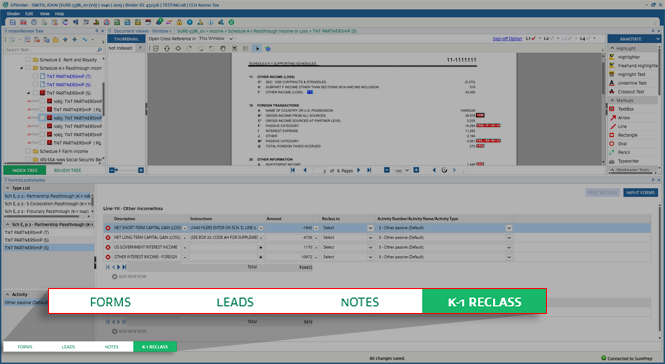665x364 pixels.
Task: Zoom in the document viewer page
Action: pos(416,170)
